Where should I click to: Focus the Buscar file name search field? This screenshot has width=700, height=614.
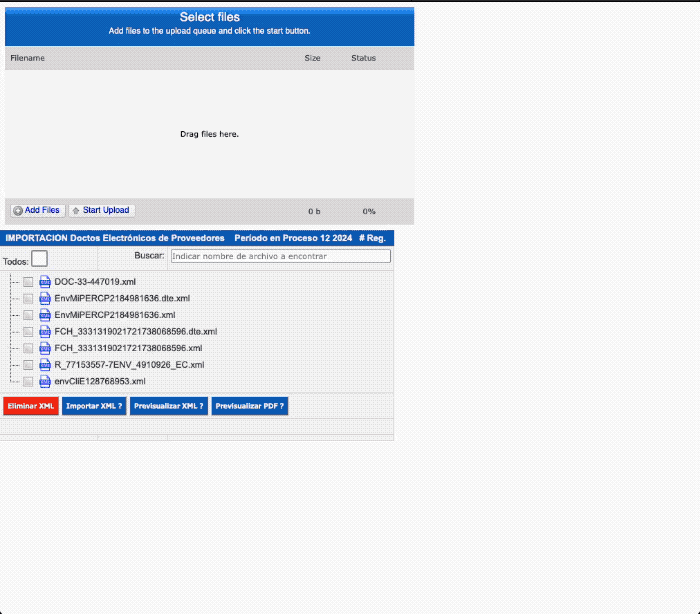point(281,256)
